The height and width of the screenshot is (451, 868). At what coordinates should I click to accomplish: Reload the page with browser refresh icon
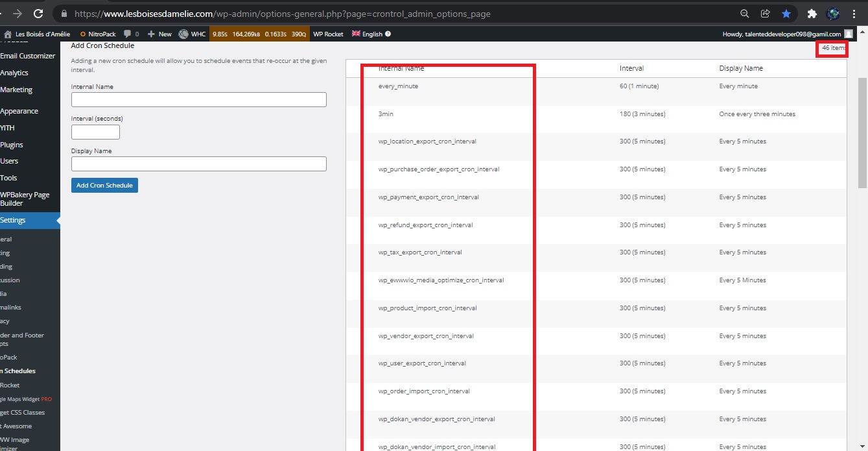[x=38, y=14]
